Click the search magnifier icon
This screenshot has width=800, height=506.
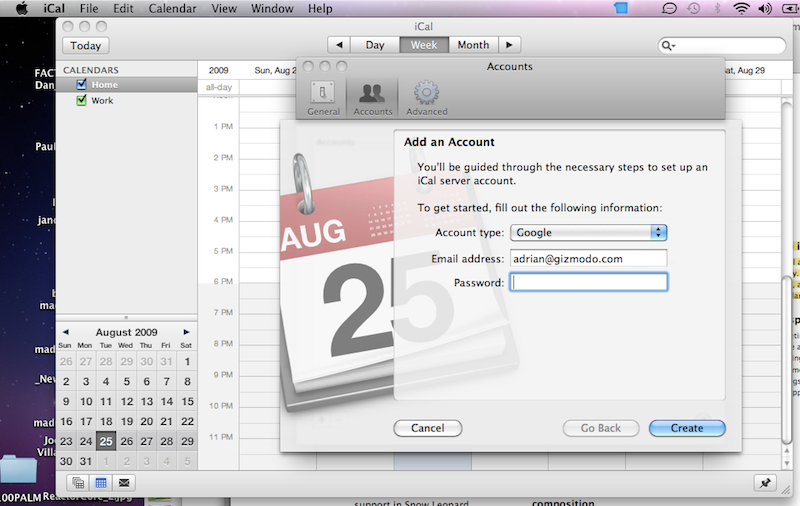(665, 45)
